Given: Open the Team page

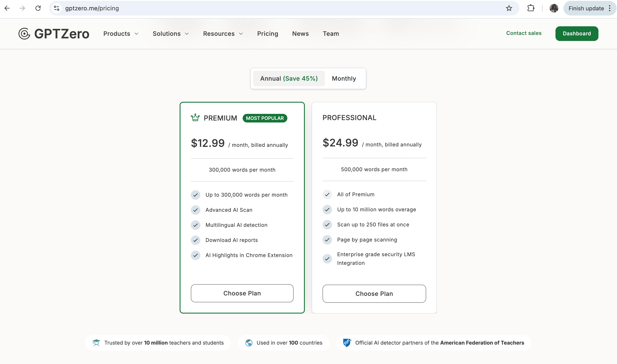Looking at the screenshot, I should coord(331,34).
